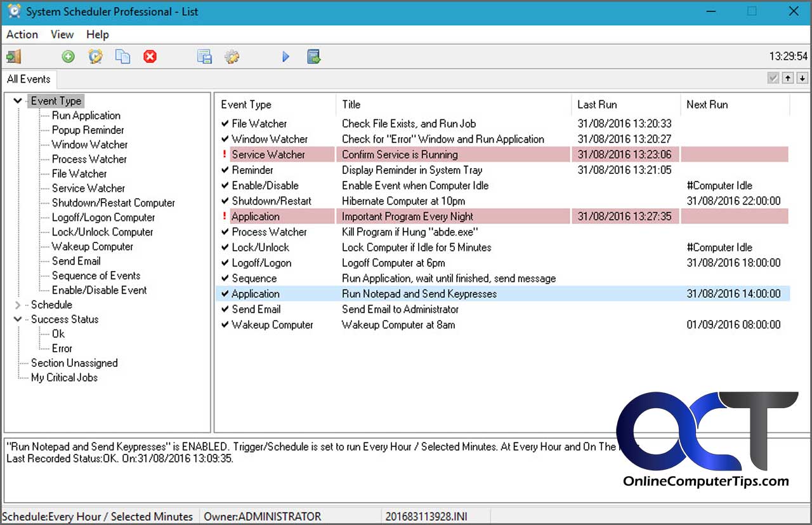Click 'Hibernate Computer at 10pm' title
This screenshot has height=525, width=812.
click(403, 201)
